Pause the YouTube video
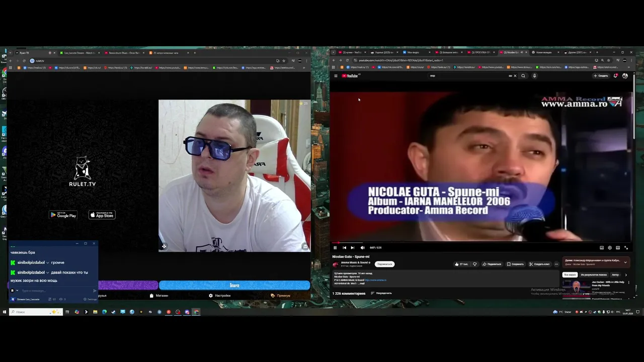Screen dimensions: 644x362 (x=335, y=247)
